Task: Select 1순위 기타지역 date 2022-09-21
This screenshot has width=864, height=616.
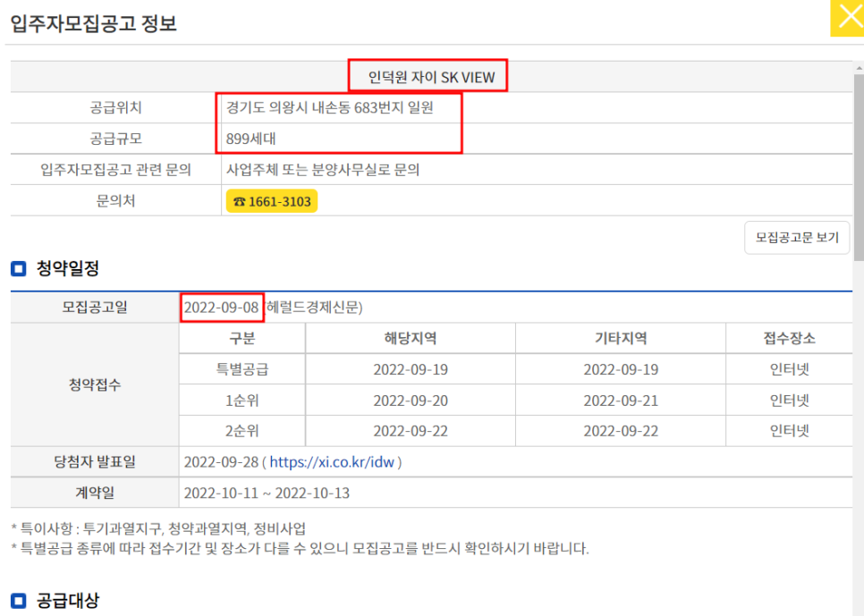Action: tap(621, 401)
